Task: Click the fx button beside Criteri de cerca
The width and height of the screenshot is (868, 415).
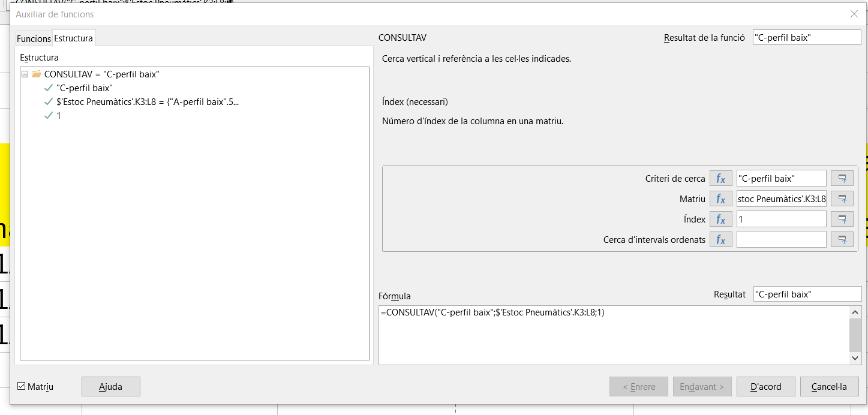Action: click(x=720, y=178)
